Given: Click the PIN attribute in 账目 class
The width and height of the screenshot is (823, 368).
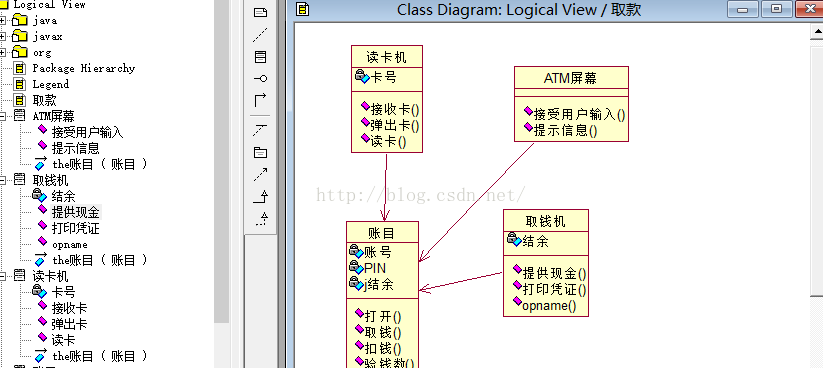Looking at the screenshot, I should (x=375, y=268).
